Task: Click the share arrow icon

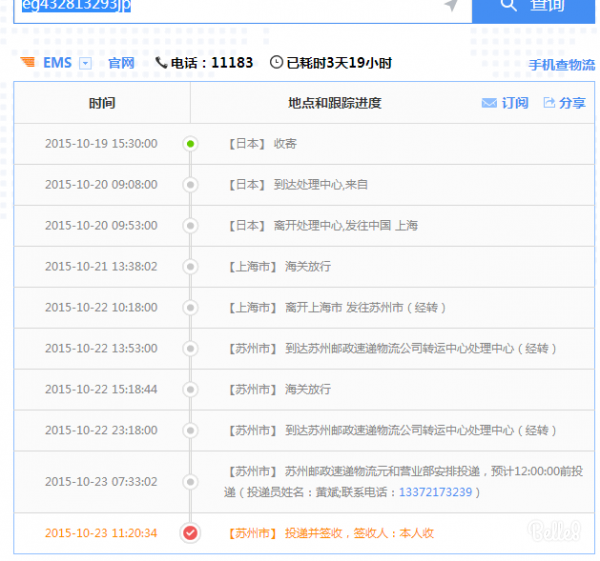Action: coord(549,102)
